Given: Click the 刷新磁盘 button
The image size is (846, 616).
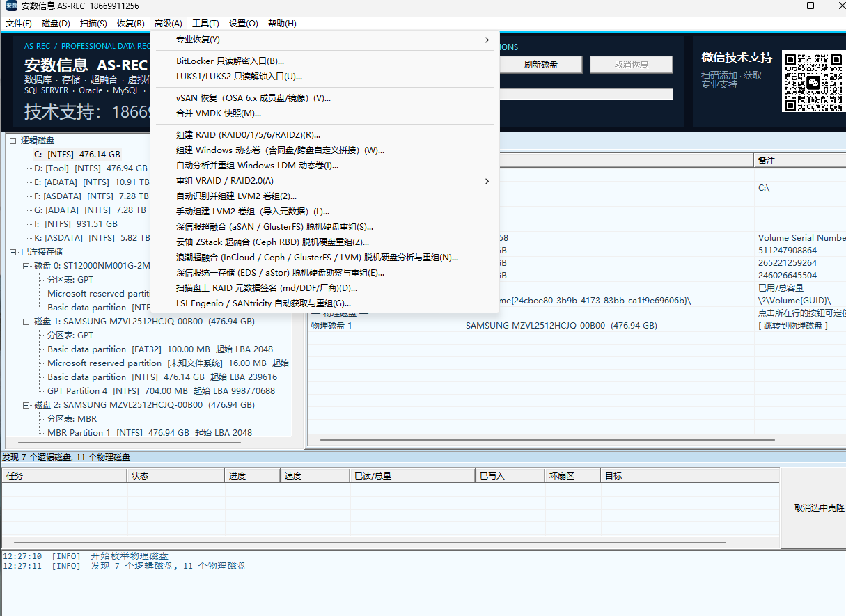Looking at the screenshot, I should point(541,65).
